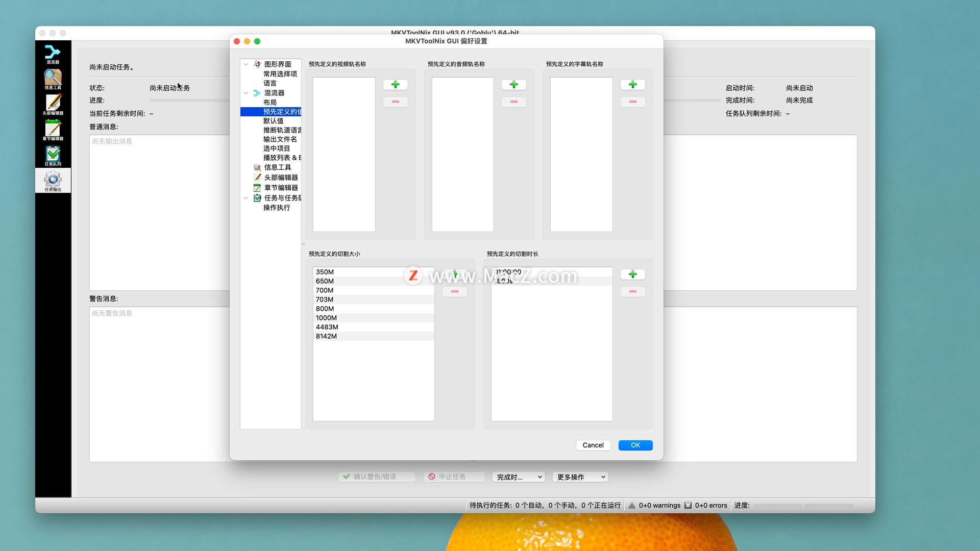
Task: Select 输出文件名 in preferences tree
Action: (x=280, y=139)
